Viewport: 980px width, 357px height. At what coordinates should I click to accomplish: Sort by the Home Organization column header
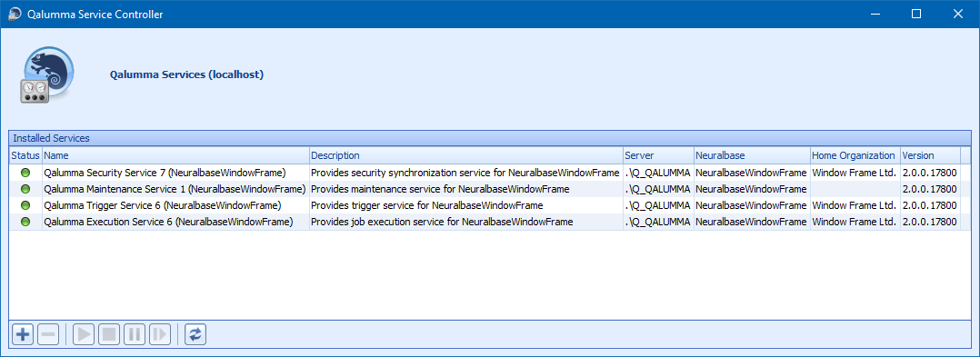[x=855, y=155]
